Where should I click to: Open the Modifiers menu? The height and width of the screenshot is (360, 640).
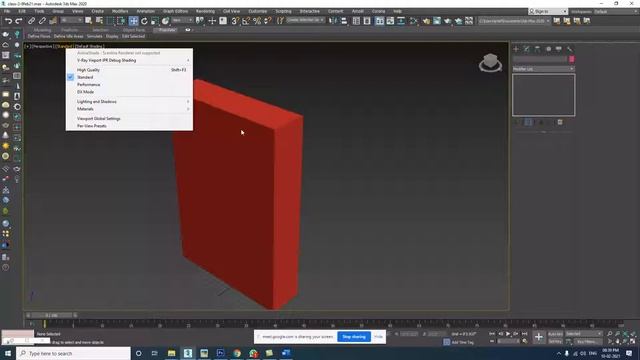(x=120, y=11)
